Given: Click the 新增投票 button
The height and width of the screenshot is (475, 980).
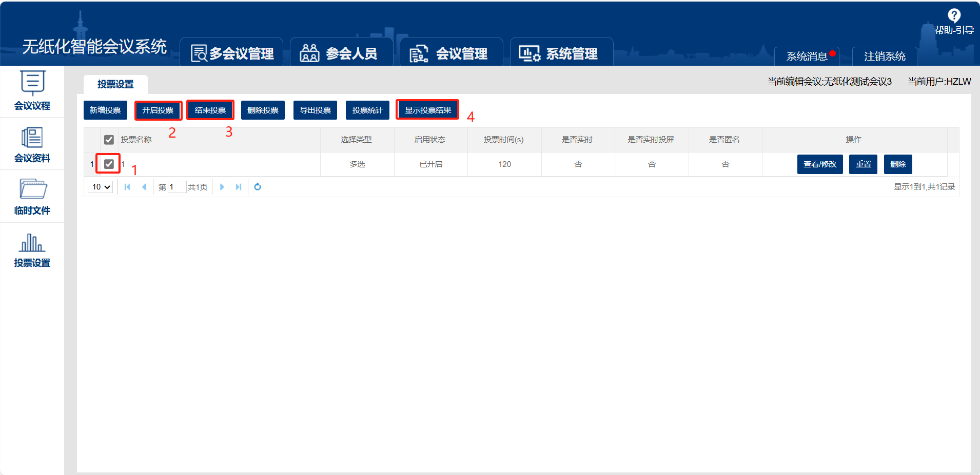Looking at the screenshot, I should tap(105, 110).
